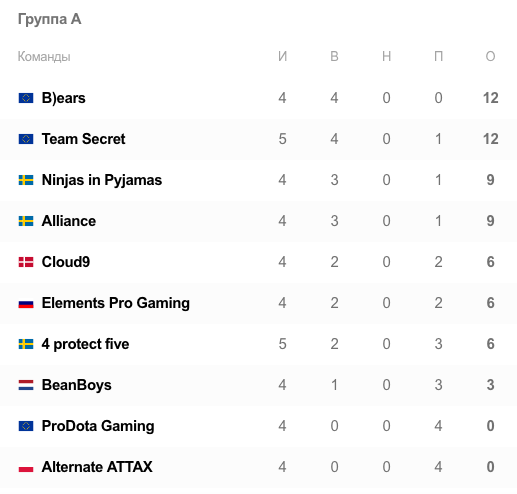Click the Danish flag beside Cloud9
The image size is (517, 494).
[x=26, y=262]
